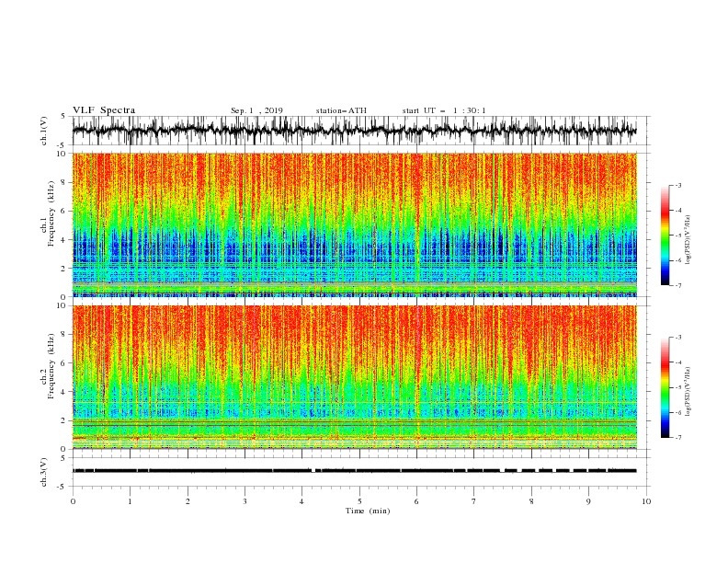Click the ch.1 Frequency (kHz) axis label
The image size is (728, 563).
coord(48,213)
